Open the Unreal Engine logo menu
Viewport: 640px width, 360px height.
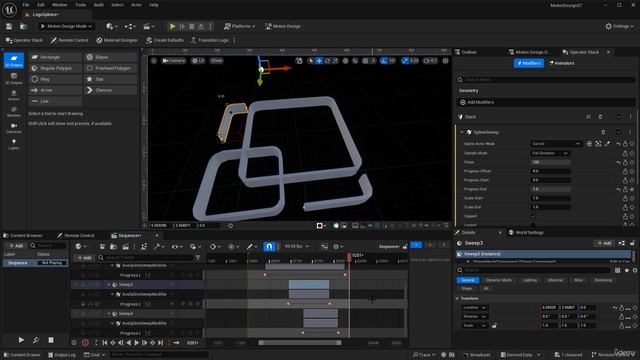[9, 9]
